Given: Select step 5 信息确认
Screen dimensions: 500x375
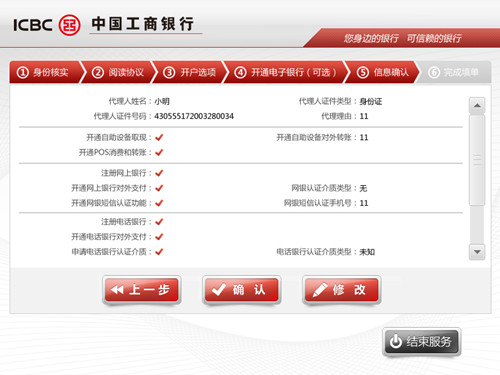Looking at the screenshot, I should (383, 72).
